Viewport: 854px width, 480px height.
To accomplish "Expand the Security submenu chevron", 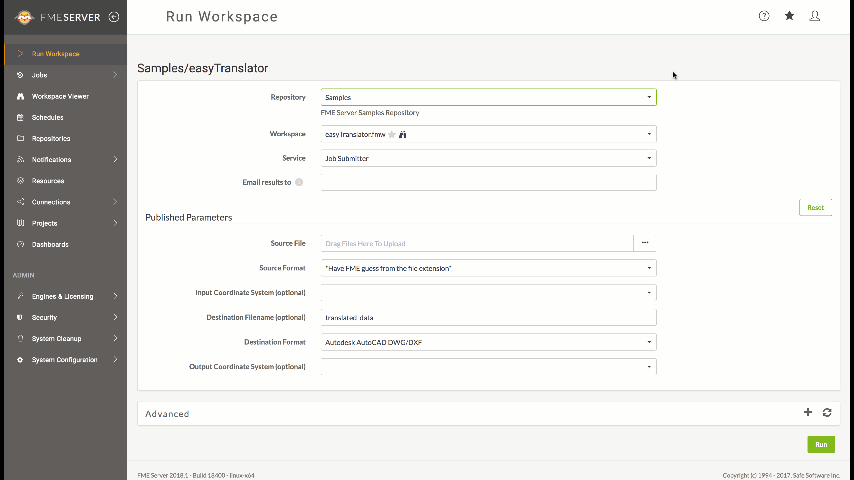I will pos(115,318).
